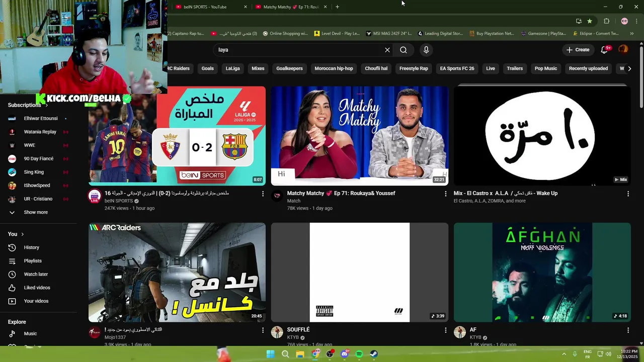Open options menu for SOUFFLÉ video
Viewport: 644px width, 362px height.
tap(445, 330)
